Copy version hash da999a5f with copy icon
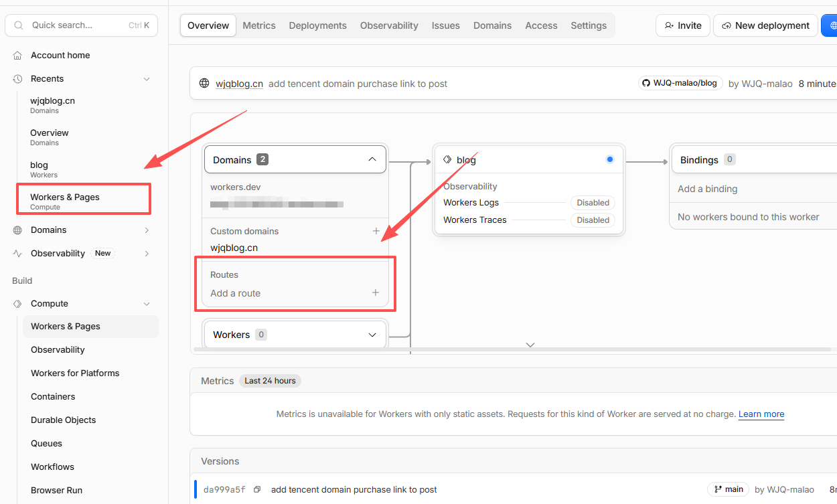837x504 pixels. click(257, 490)
